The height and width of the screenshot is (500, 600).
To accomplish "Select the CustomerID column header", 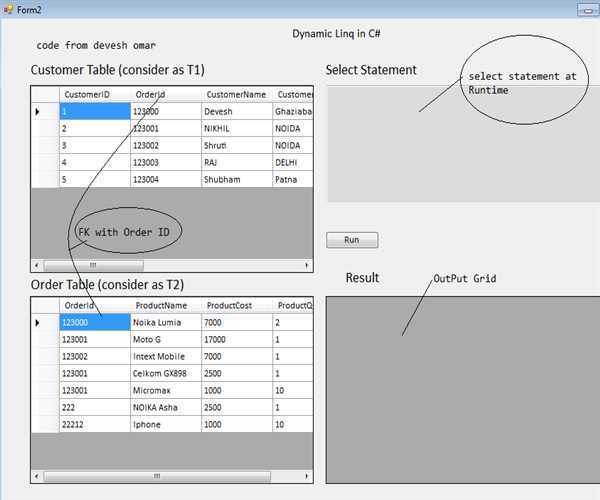I will (x=95, y=94).
